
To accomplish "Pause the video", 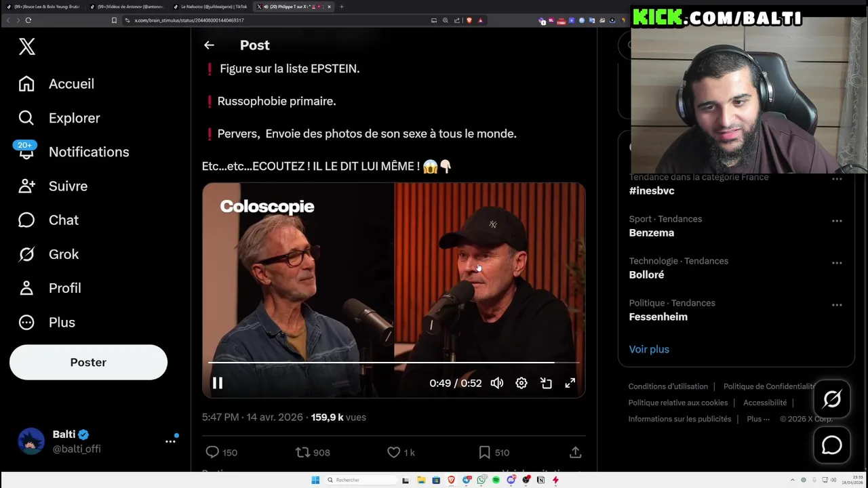I will [218, 383].
